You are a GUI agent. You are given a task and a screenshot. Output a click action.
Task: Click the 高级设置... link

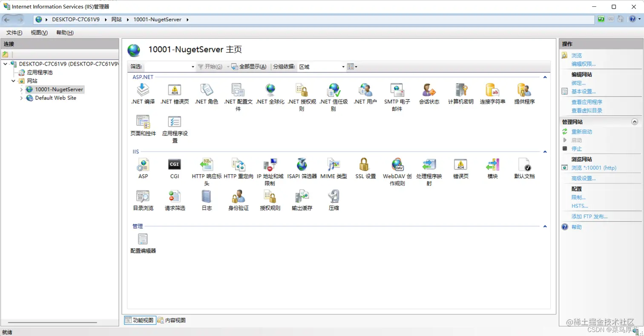click(584, 178)
